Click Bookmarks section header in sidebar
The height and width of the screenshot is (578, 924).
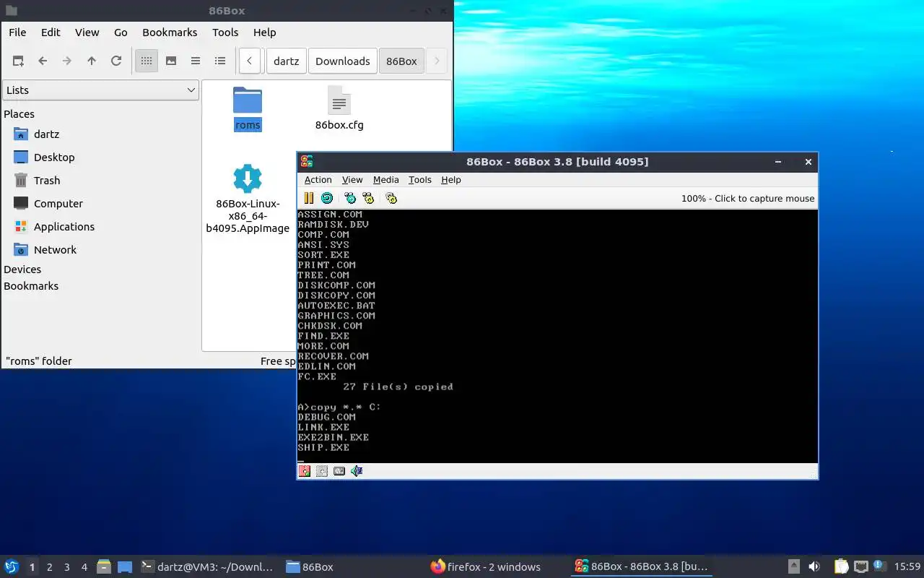click(31, 286)
